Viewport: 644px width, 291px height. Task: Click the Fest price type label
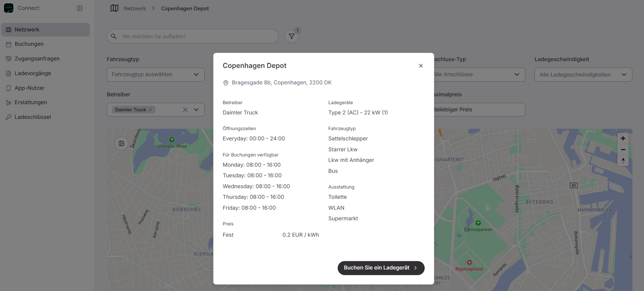pyautogui.click(x=228, y=235)
